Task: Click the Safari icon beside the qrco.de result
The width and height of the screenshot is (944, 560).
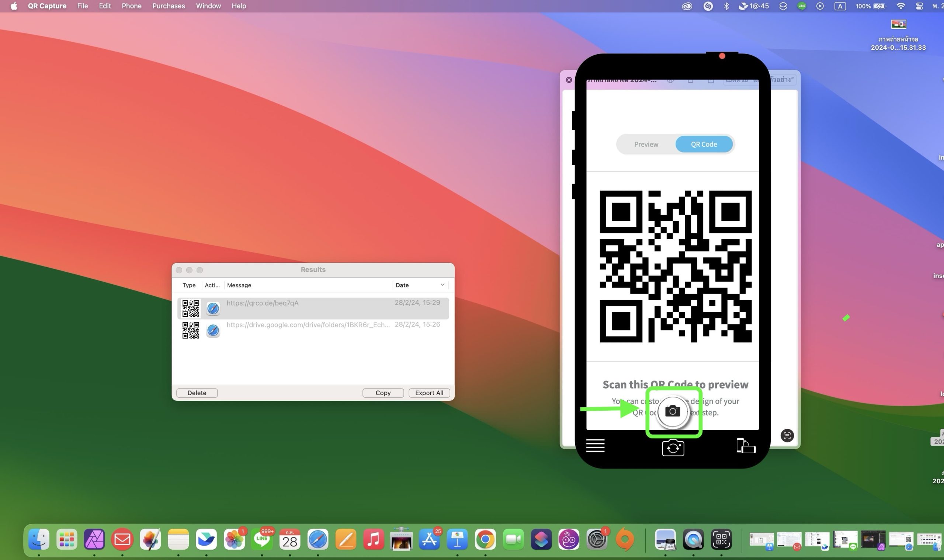Action: [212, 308]
